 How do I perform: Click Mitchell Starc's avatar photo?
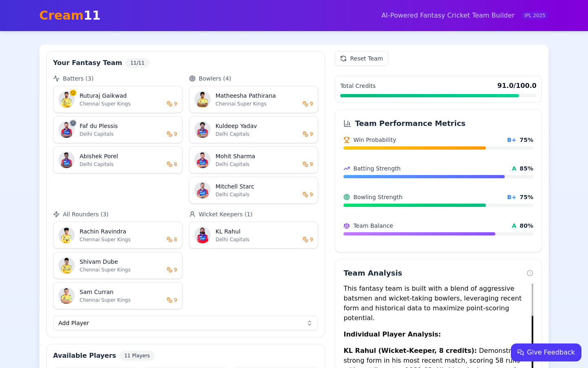point(203,190)
